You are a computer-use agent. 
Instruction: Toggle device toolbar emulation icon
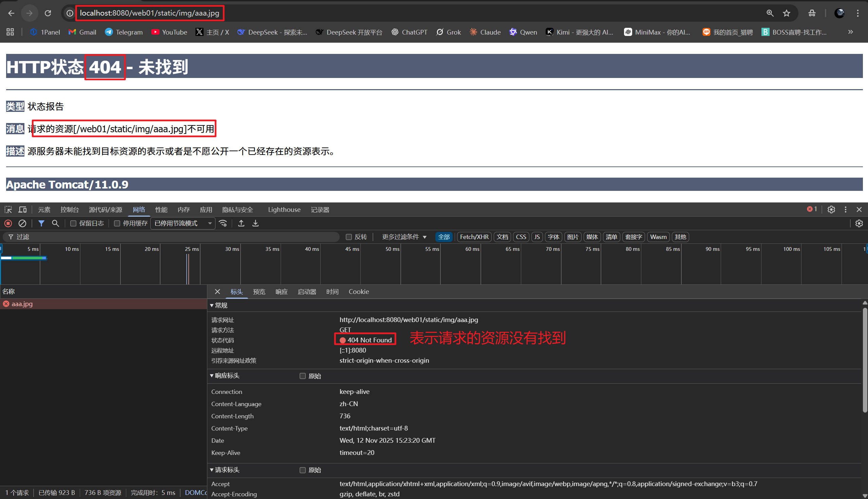pos(23,209)
